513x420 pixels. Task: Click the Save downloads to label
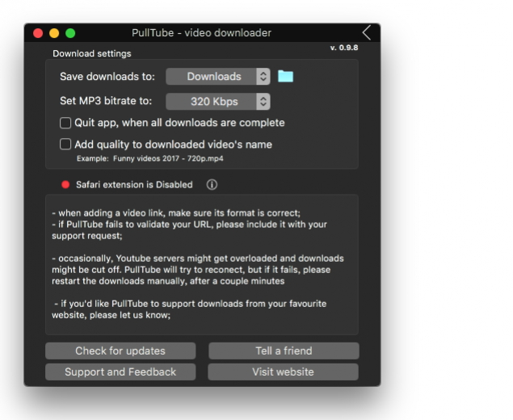107,77
